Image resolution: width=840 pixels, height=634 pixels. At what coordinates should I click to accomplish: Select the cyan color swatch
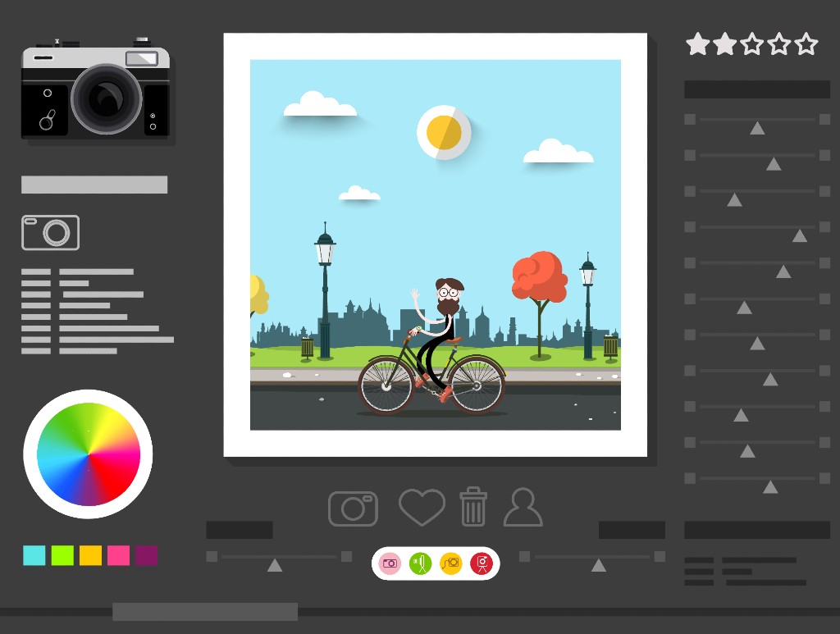click(34, 555)
